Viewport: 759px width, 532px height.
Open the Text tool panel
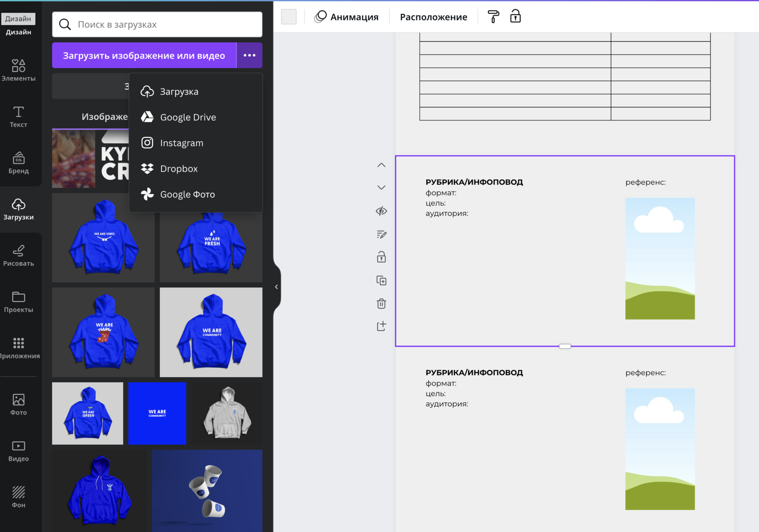tap(19, 117)
